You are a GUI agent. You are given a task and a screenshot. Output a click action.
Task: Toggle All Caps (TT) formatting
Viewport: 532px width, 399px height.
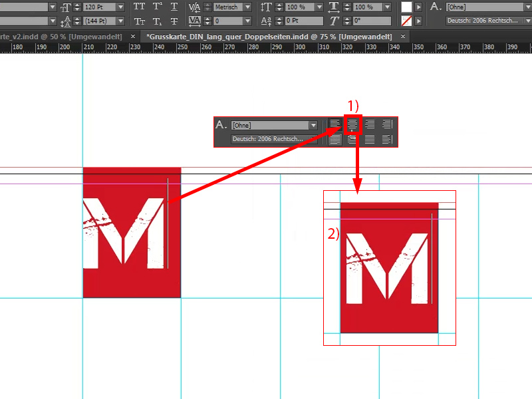tap(139, 7)
